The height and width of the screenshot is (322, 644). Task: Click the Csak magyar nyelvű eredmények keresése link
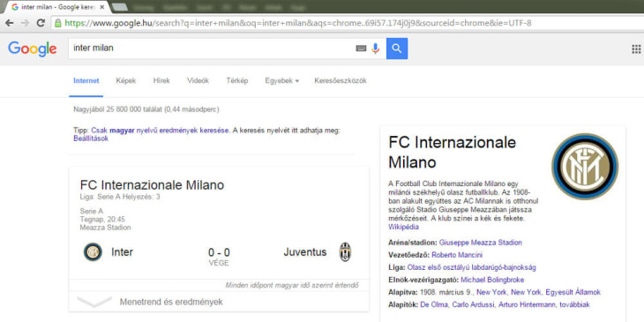point(160,131)
